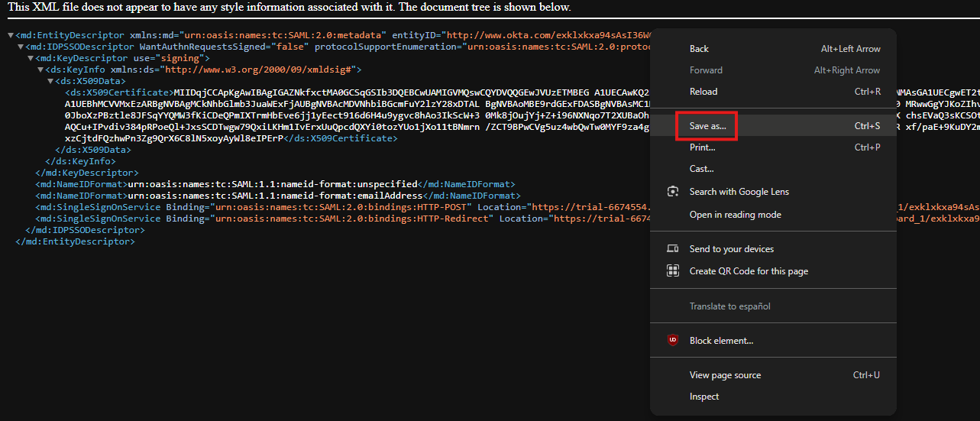Open Inspect from the context menu
This screenshot has height=421, width=980.
[704, 397]
